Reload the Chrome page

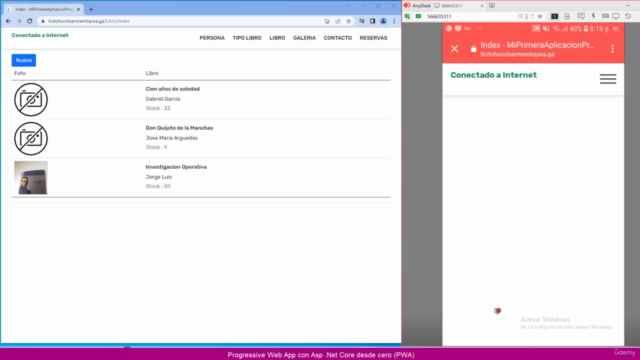[29, 21]
